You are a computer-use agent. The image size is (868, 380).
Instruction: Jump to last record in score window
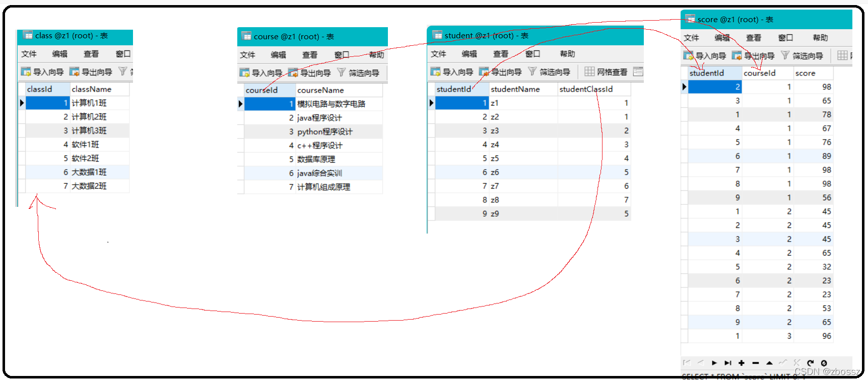728,363
